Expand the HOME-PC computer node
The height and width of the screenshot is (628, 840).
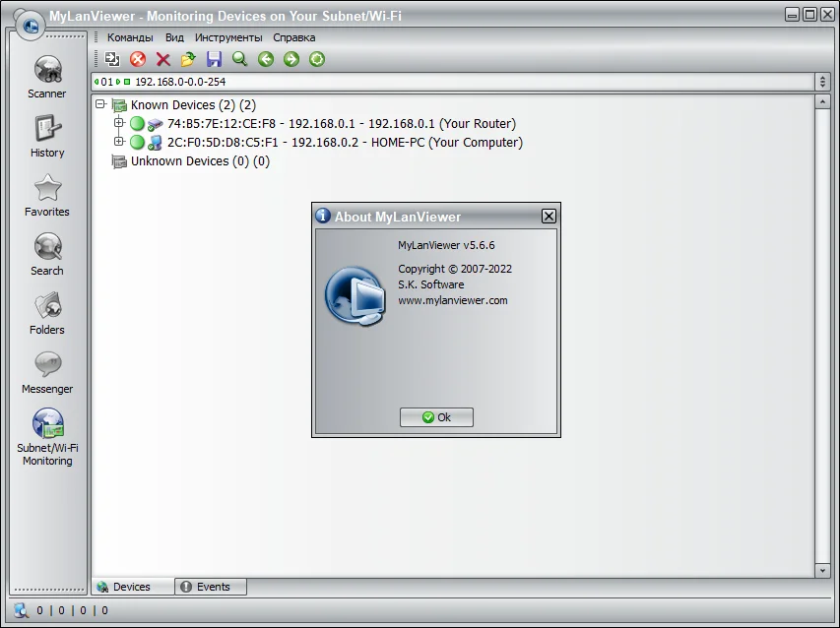[x=119, y=142]
